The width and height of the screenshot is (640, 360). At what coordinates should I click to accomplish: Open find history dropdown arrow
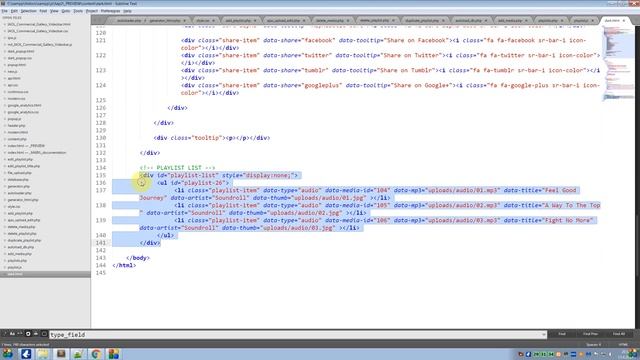544,334
